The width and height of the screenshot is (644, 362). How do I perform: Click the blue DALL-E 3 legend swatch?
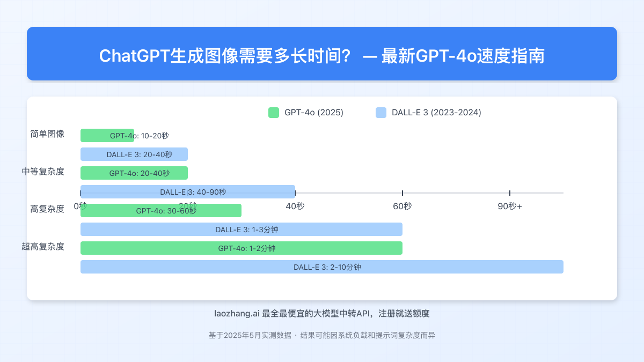point(381,113)
